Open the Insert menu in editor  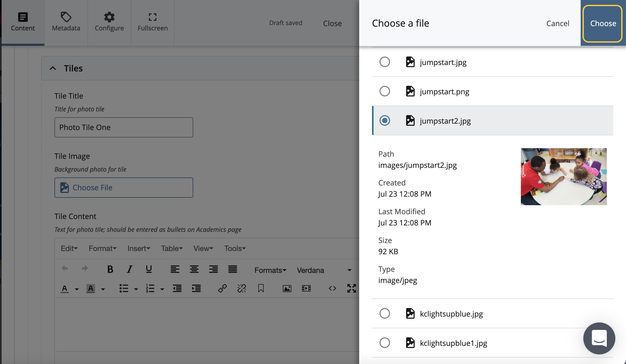pyautogui.click(x=138, y=248)
